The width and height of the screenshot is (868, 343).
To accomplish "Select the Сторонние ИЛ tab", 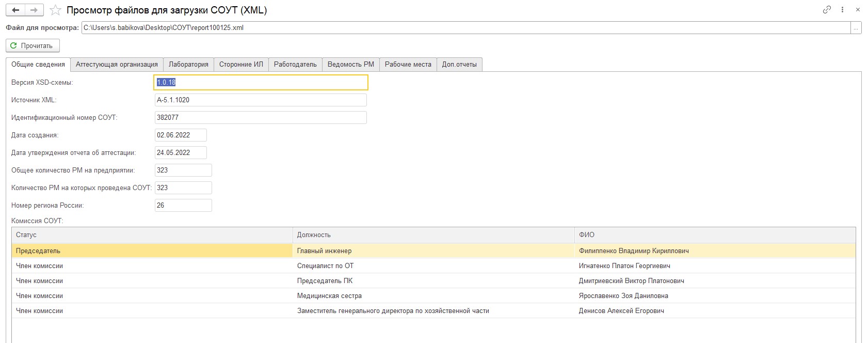I will coord(241,65).
